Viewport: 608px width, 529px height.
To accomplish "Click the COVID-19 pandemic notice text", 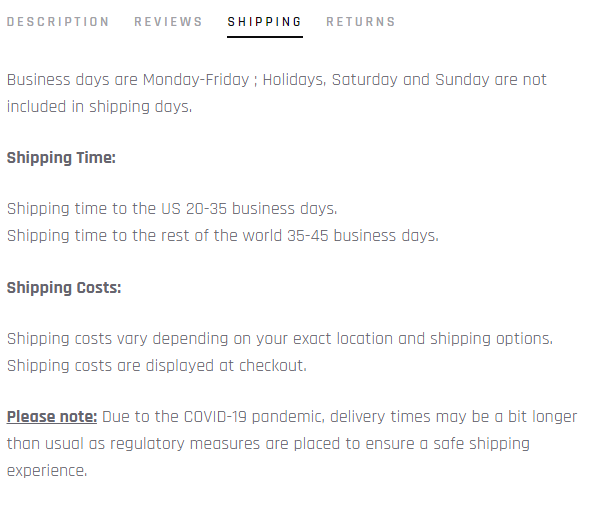I will [292, 444].
